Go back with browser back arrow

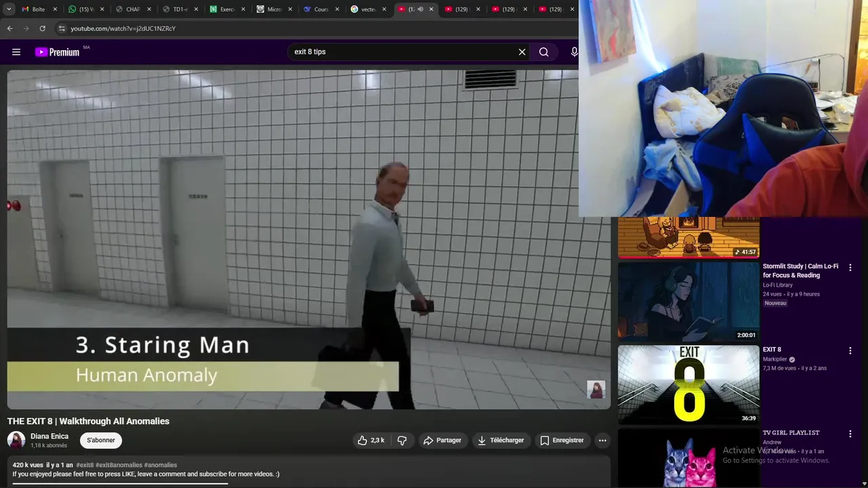coord(9,28)
